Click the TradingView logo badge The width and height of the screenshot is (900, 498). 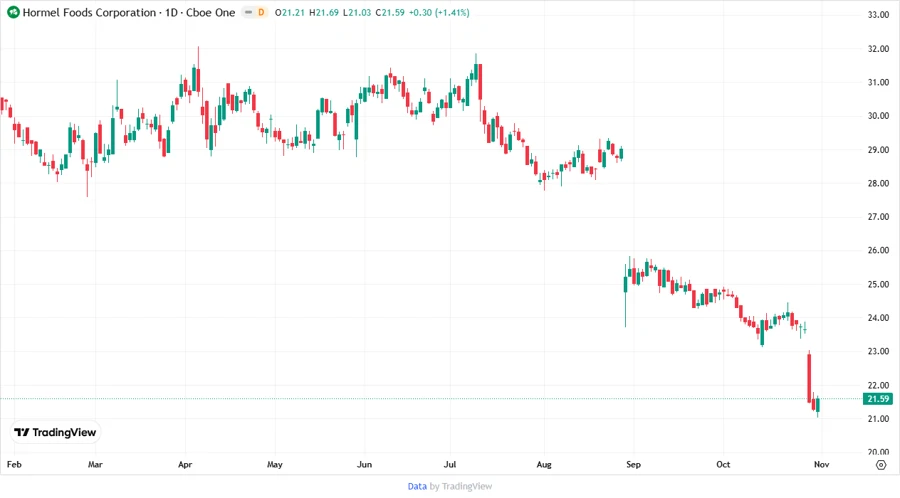point(56,433)
